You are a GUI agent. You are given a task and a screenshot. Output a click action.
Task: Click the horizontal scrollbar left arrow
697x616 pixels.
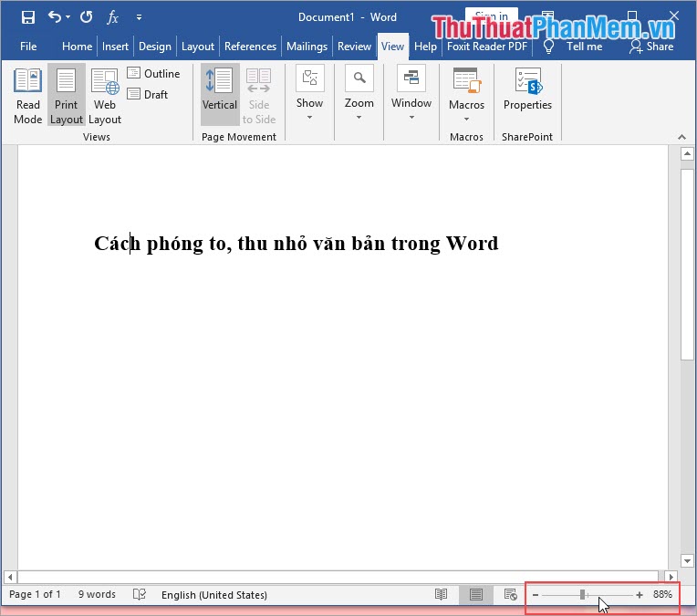tap(10, 578)
